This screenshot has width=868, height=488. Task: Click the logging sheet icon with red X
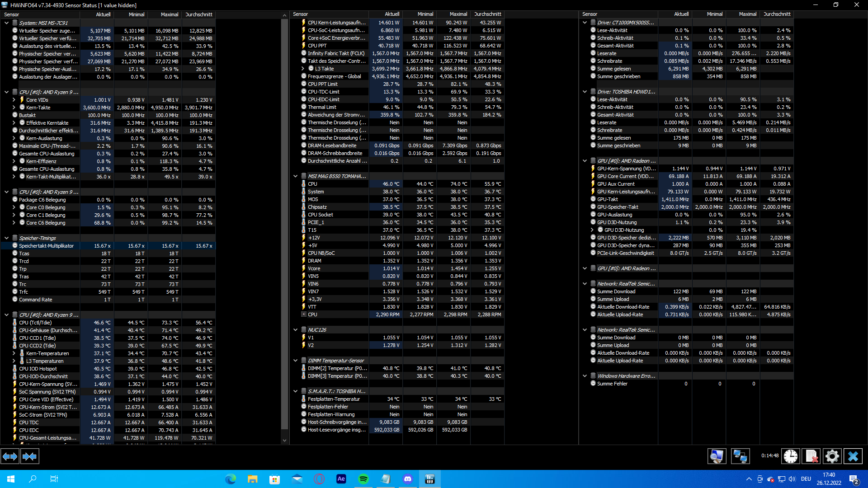811,456
